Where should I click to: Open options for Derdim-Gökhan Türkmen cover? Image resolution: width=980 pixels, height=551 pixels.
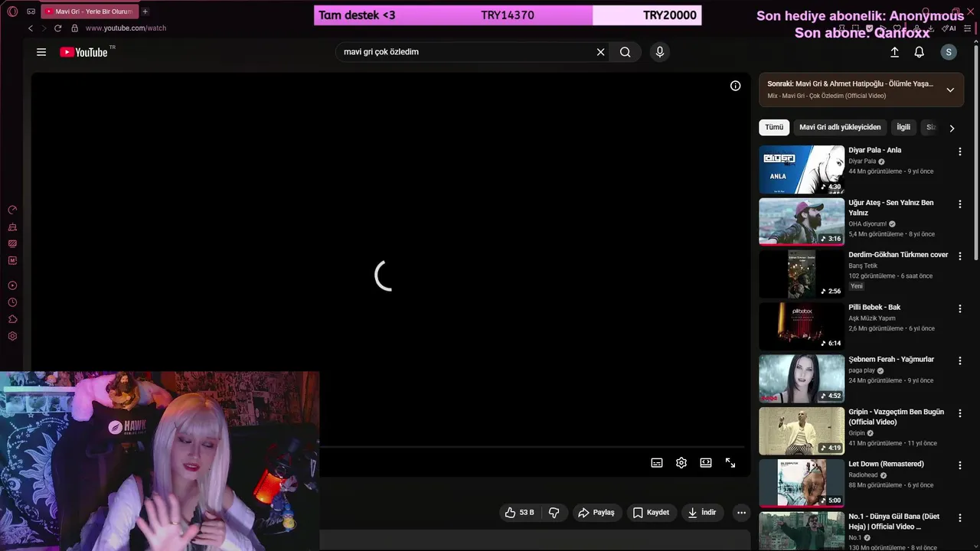pos(959,256)
